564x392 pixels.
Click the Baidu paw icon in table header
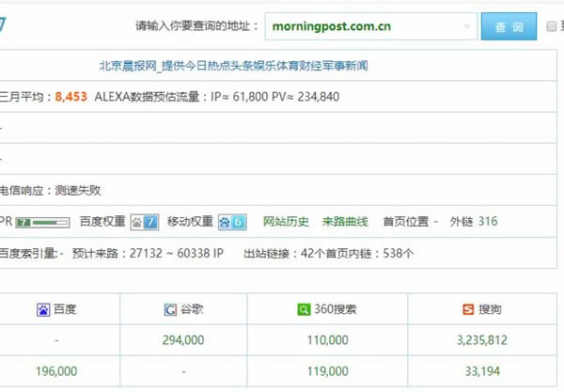43,309
